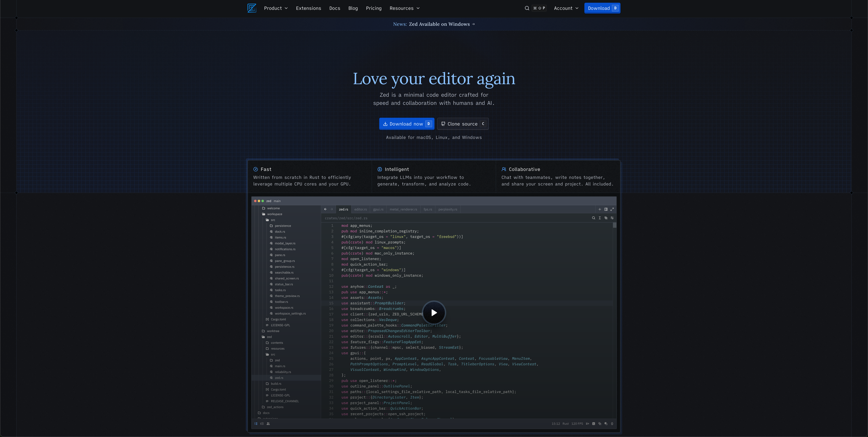This screenshot has height=437, width=868.
Task: Click the terminal icon in status bar
Action: click(594, 423)
